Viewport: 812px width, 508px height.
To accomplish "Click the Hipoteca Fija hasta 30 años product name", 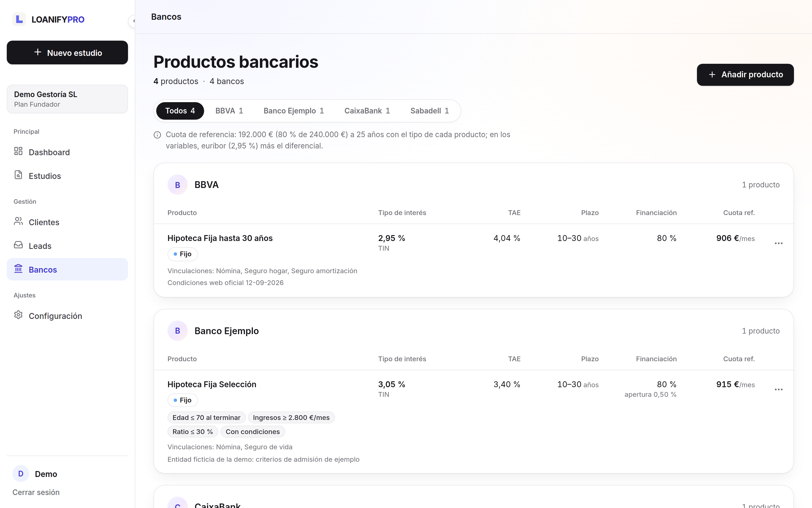I will (220, 238).
